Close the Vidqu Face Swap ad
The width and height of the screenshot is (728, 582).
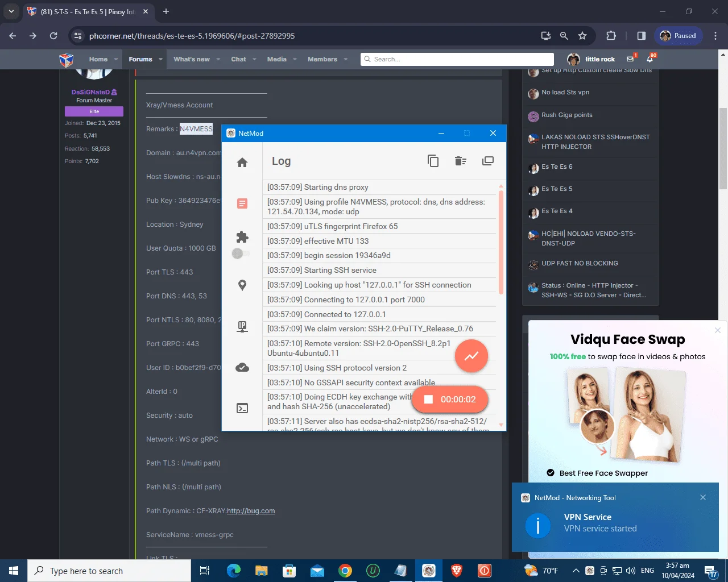click(718, 330)
